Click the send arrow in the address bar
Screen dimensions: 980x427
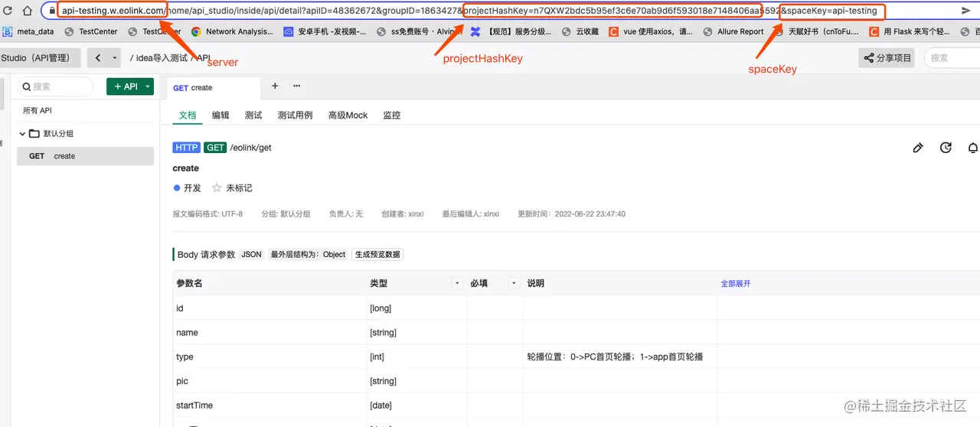pyautogui.click(x=966, y=11)
